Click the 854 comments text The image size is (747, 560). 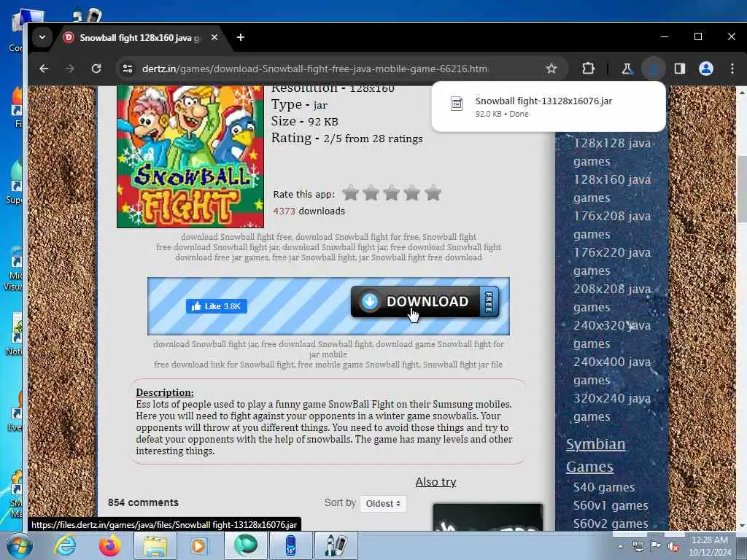click(143, 502)
